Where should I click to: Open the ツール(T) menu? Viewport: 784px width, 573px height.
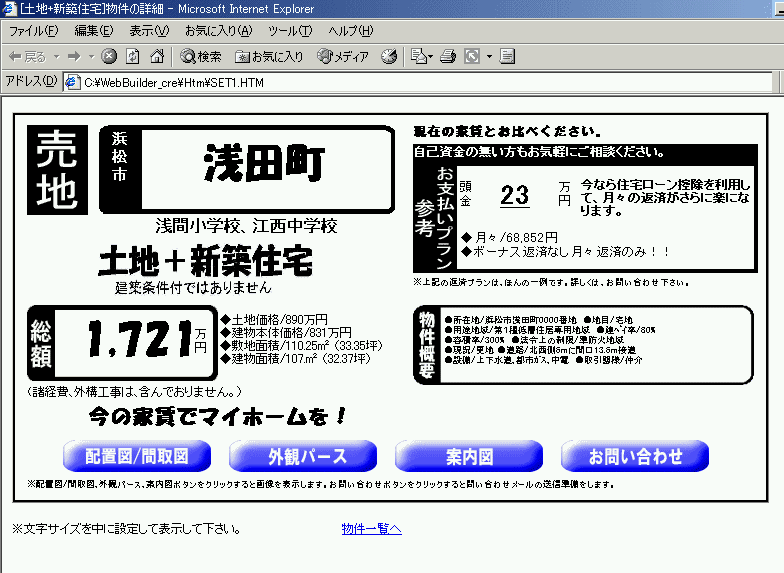(x=290, y=31)
